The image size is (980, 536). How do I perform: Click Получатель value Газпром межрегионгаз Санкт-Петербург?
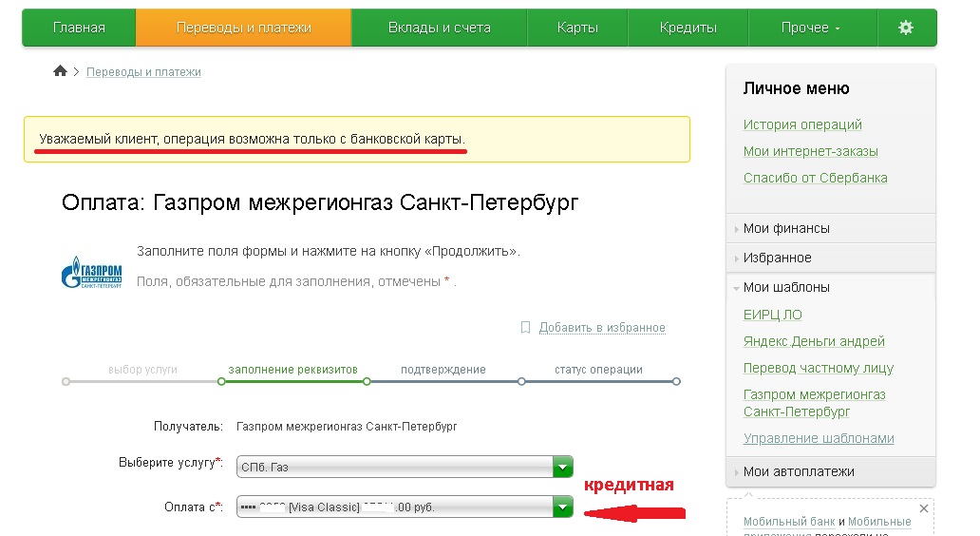tap(347, 427)
